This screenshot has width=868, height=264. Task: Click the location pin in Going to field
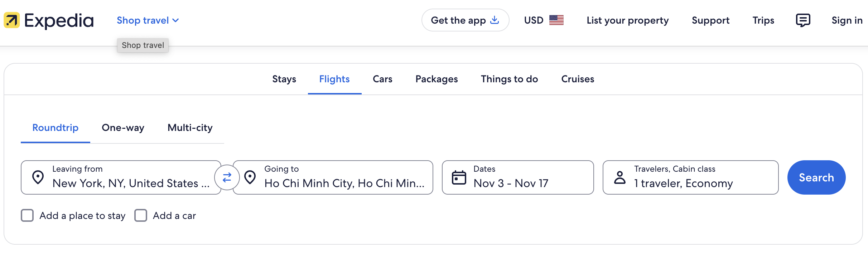[250, 177]
